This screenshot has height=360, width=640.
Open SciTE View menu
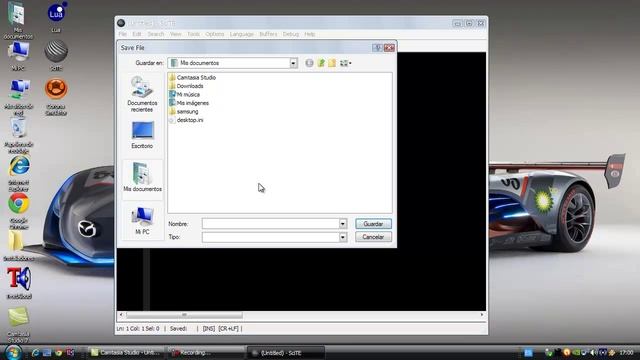(176, 34)
